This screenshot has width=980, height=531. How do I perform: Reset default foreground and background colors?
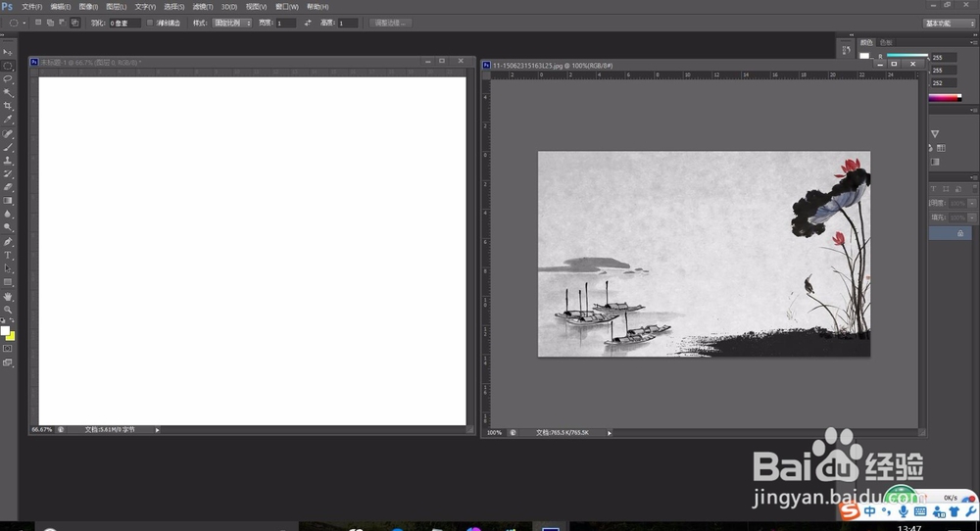tap(3, 319)
